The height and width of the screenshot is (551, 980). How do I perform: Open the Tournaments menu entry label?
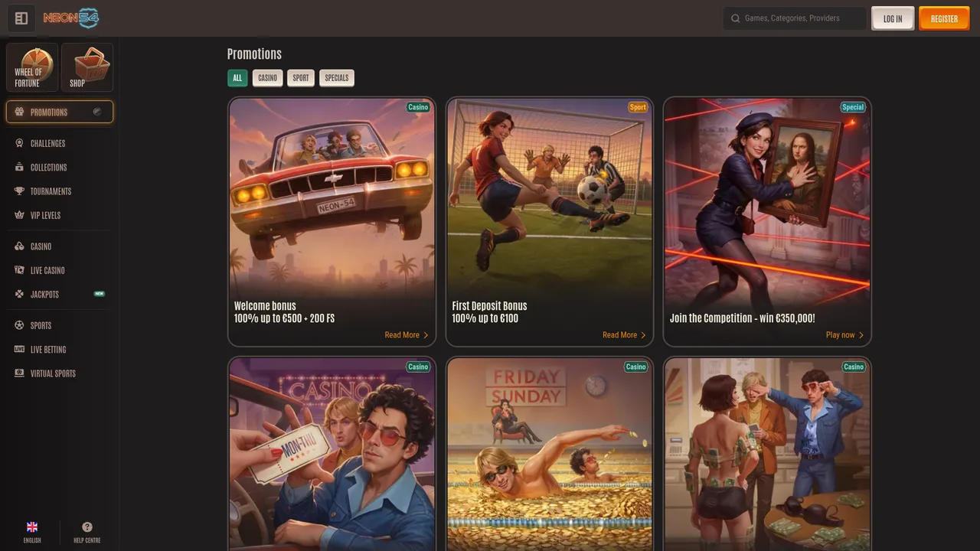[51, 191]
